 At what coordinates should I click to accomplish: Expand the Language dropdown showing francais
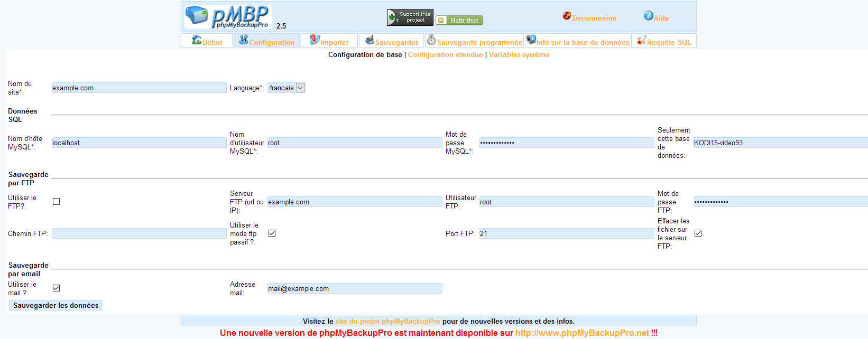[287, 88]
